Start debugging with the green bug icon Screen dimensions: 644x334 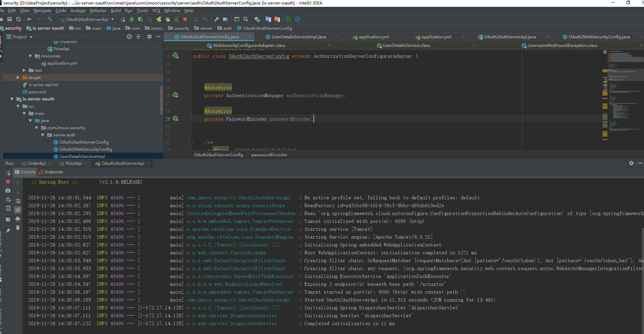point(132,19)
